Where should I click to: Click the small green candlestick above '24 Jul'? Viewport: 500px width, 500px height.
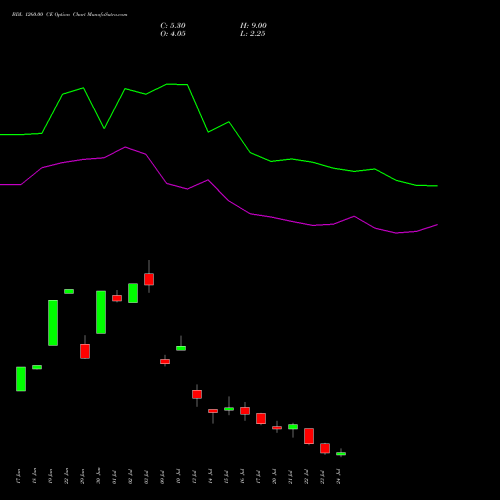(341, 454)
